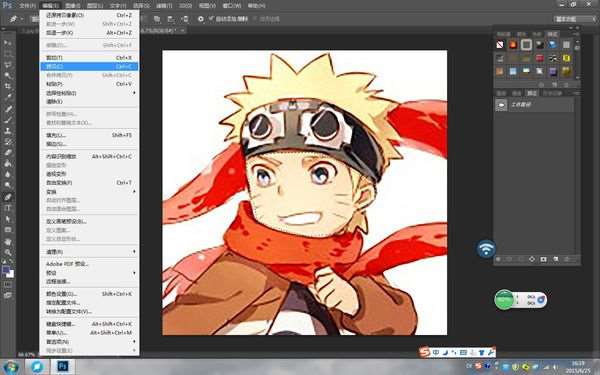Choose 拷贝 Ctrl+C in Edit menu
This screenshot has height=375, width=600.
89,67
